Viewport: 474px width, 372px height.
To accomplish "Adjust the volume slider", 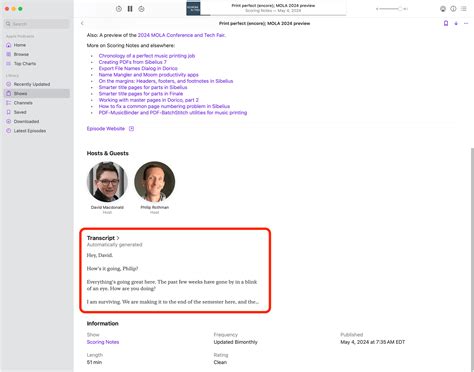I will 392,9.
